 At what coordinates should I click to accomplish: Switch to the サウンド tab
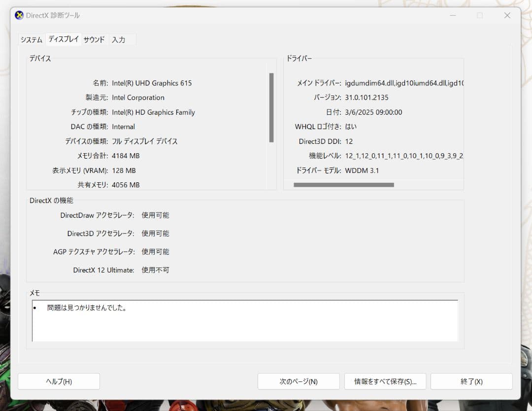94,39
